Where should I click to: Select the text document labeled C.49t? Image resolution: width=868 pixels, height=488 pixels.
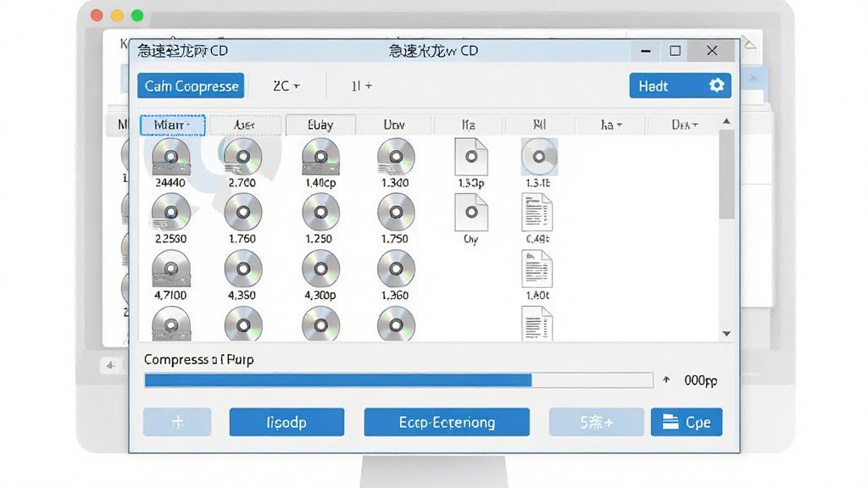pos(537,213)
